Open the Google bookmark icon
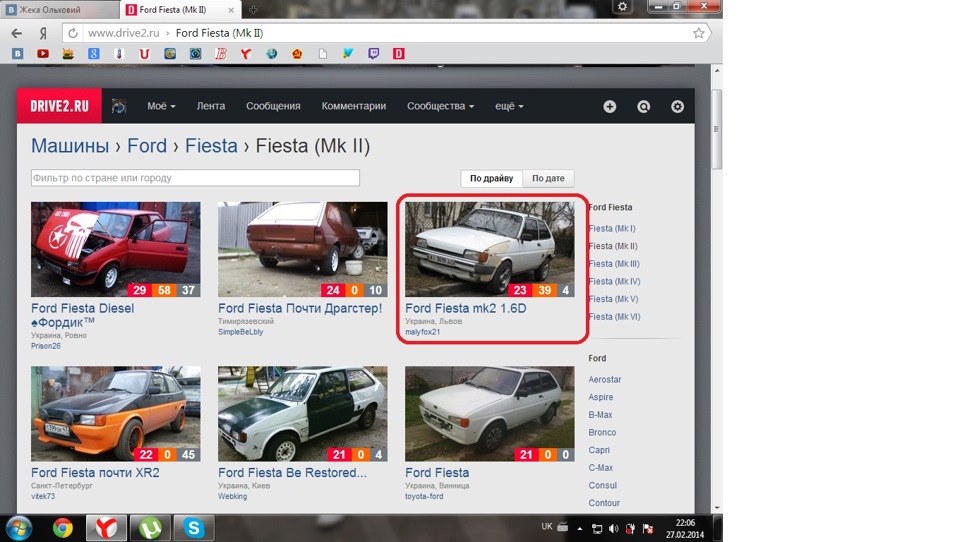960x542 pixels. [x=94, y=54]
